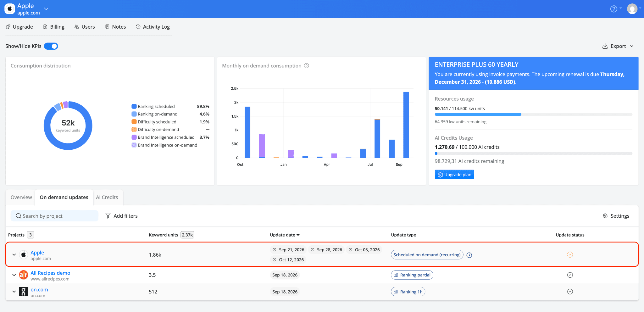644x312 pixels.
Task: Toggle Show/Hide KPIs switch
Action: pos(51,46)
